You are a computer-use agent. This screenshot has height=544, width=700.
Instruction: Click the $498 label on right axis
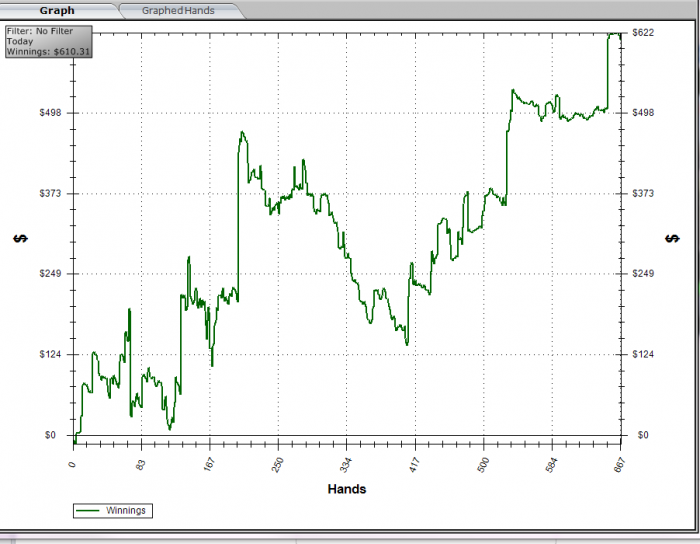tap(643, 112)
